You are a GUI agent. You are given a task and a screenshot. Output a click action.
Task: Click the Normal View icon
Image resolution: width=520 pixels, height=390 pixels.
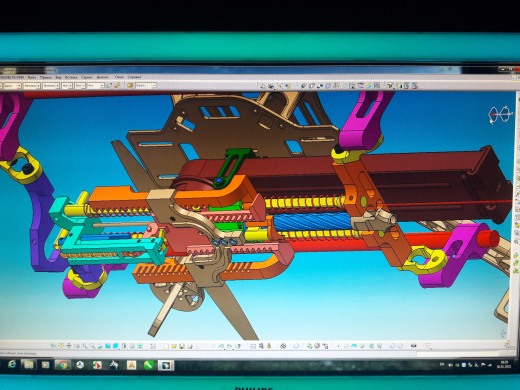pyautogui.click(x=100, y=346)
